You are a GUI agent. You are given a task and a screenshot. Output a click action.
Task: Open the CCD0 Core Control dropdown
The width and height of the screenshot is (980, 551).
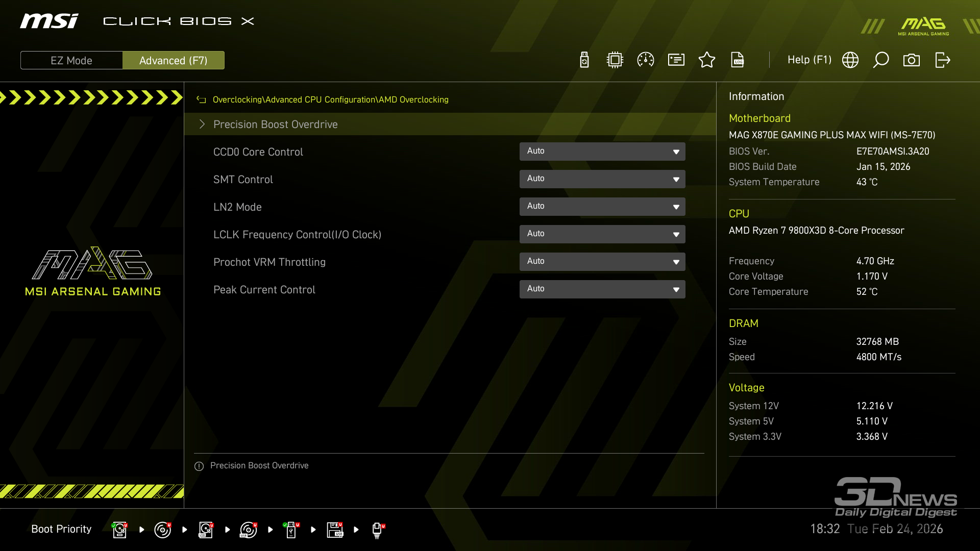tap(602, 152)
